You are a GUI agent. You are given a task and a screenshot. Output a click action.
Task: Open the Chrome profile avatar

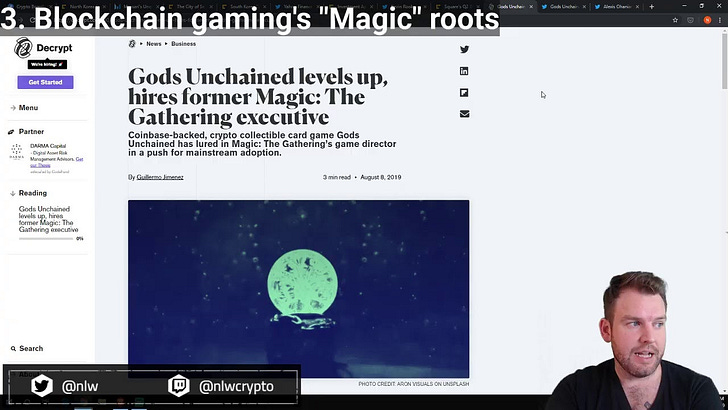707,20
